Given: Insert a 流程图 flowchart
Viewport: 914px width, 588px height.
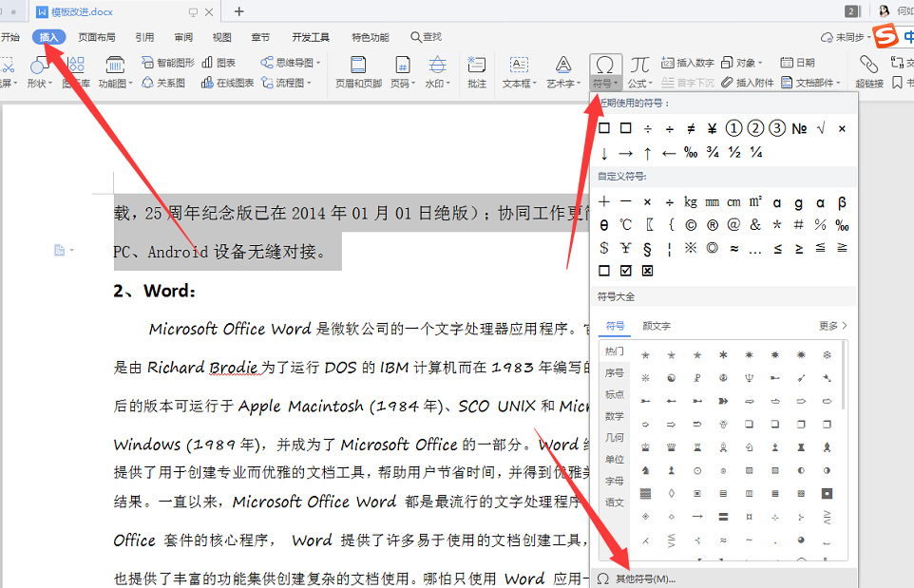Looking at the screenshot, I should tap(286, 83).
